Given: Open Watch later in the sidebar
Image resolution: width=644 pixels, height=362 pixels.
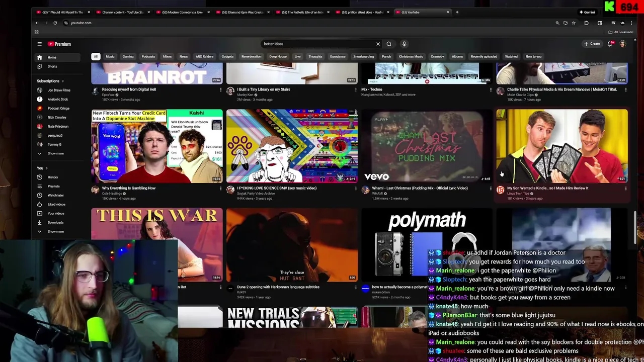Looking at the screenshot, I should pyautogui.click(x=55, y=195).
